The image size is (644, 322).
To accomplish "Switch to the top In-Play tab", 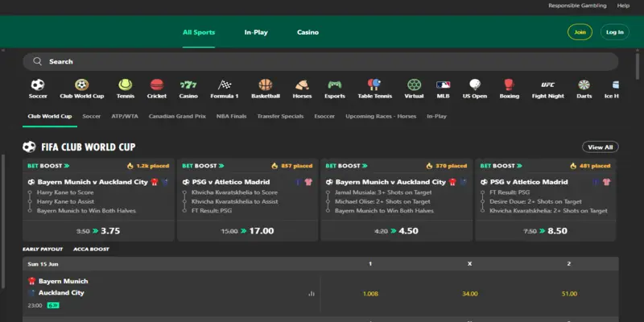I will point(256,32).
